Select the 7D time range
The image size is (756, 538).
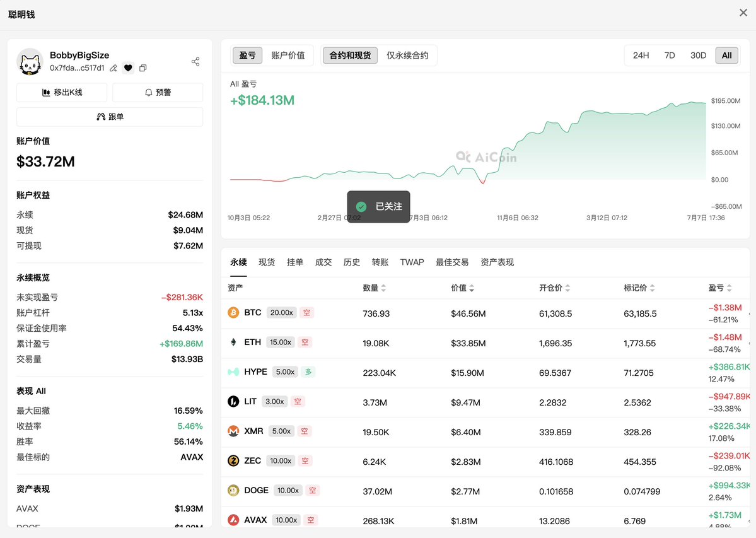[670, 56]
